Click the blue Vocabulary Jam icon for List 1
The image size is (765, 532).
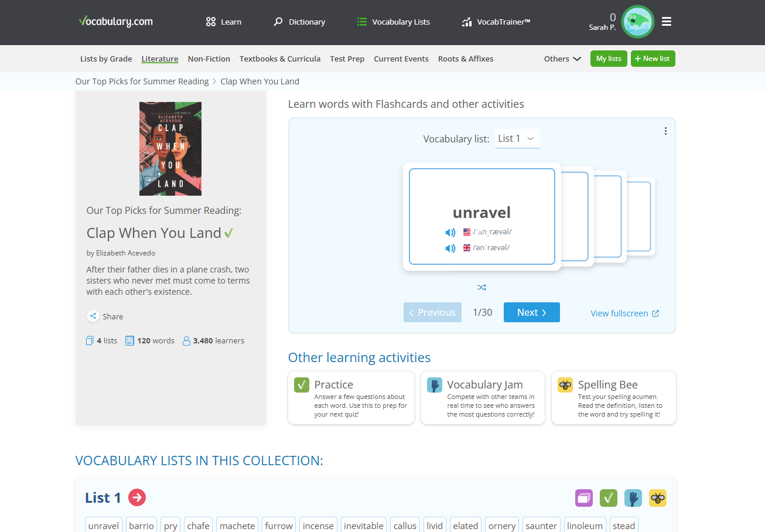pos(633,498)
